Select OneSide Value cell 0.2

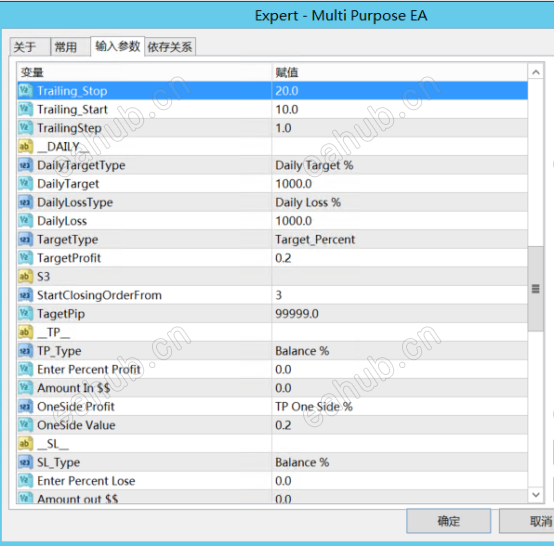[400, 425]
